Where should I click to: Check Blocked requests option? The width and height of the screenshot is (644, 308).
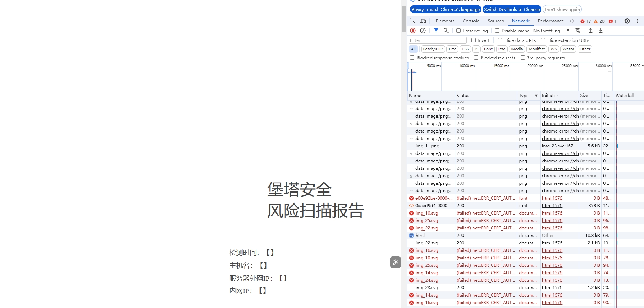pyautogui.click(x=476, y=58)
